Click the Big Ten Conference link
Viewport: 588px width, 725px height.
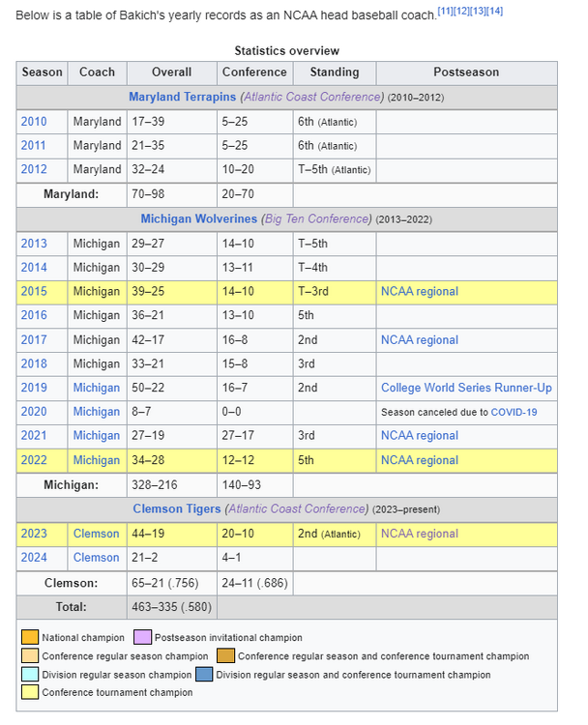coord(316,219)
